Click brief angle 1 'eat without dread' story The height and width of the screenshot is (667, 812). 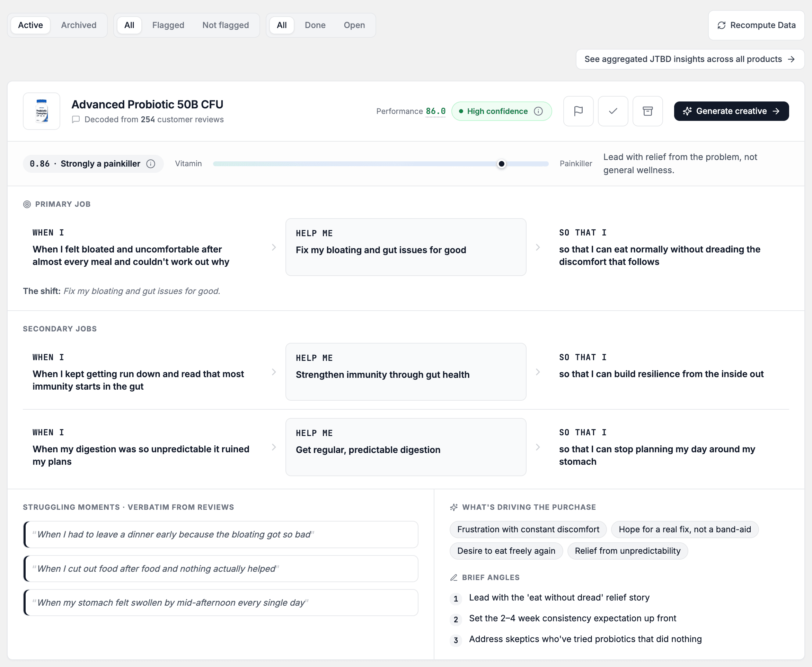(559, 597)
